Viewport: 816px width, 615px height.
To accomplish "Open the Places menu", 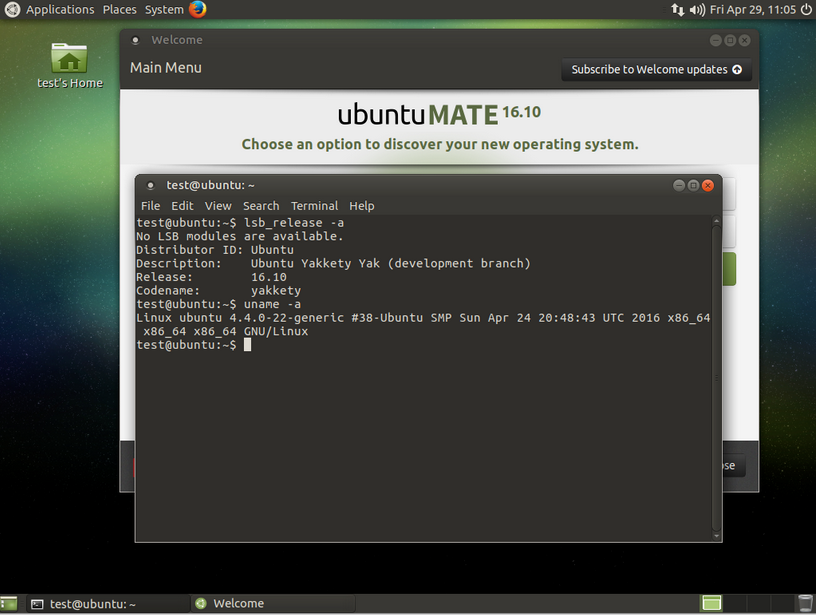I will coord(120,9).
